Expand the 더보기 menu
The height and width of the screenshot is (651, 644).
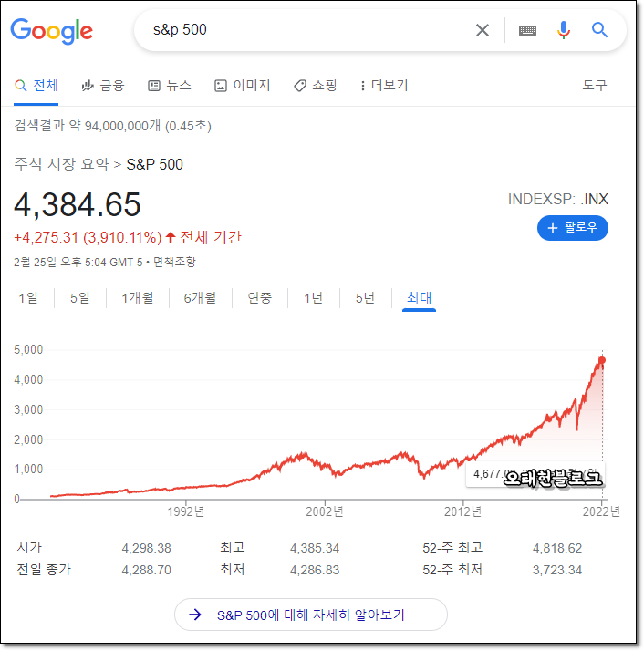point(384,86)
